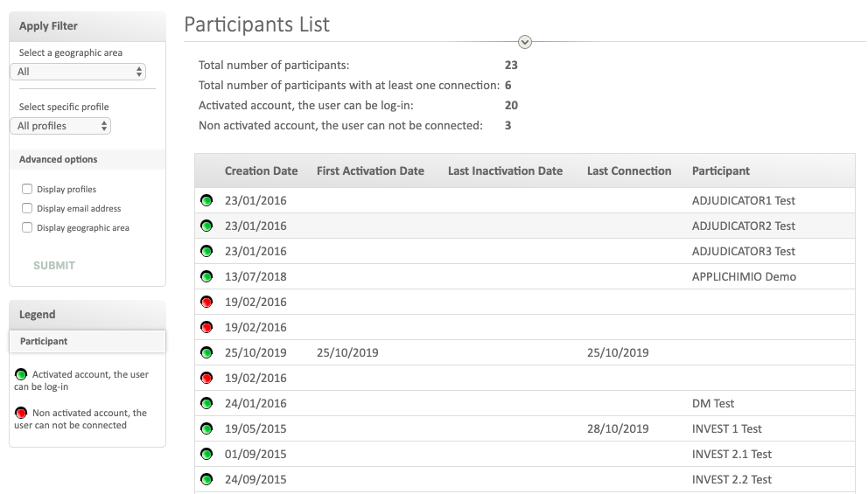Click green activated account icon in Legend
The width and height of the screenshot is (868, 494).
21,374
